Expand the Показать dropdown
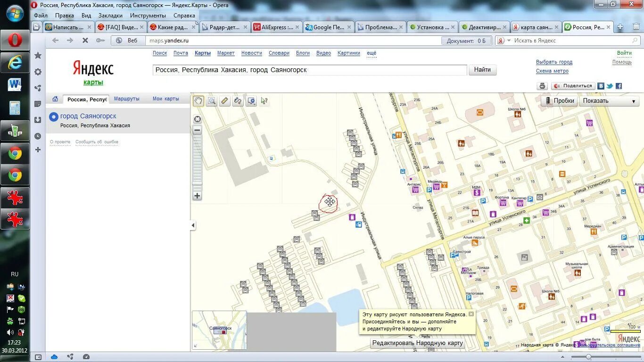The height and width of the screenshot is (362, 644). pos(609,101)
